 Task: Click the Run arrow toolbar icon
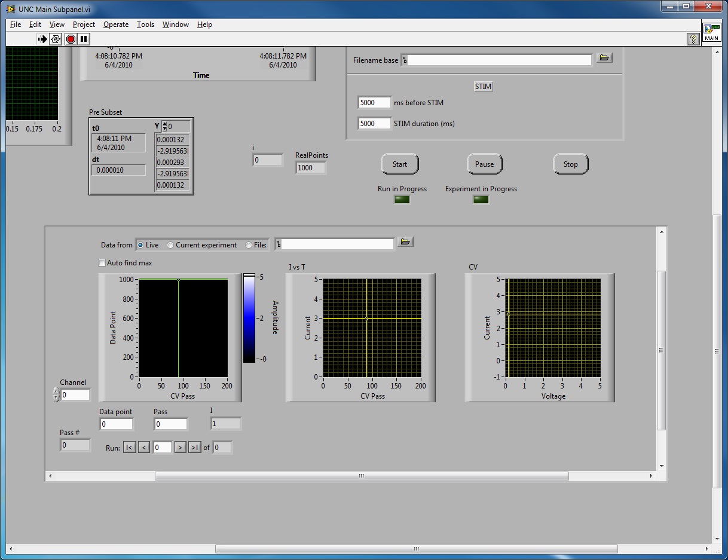pos(42,39)
